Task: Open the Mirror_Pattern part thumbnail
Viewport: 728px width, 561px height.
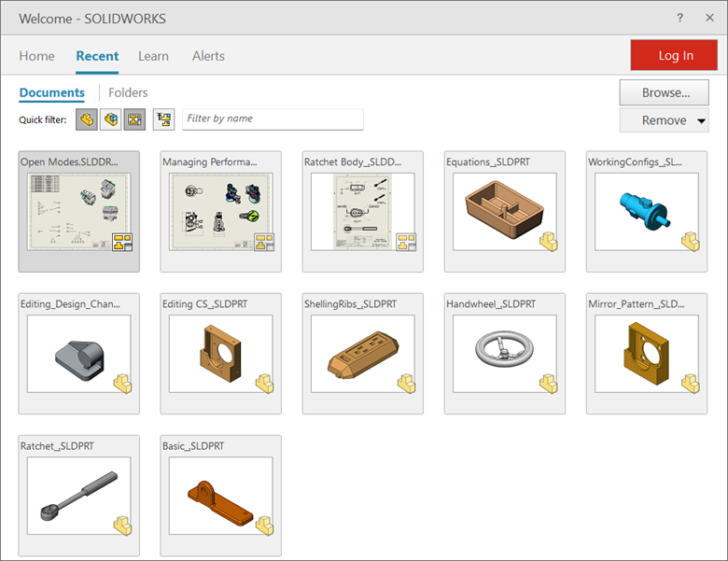Action: click(x=647, y=354)
